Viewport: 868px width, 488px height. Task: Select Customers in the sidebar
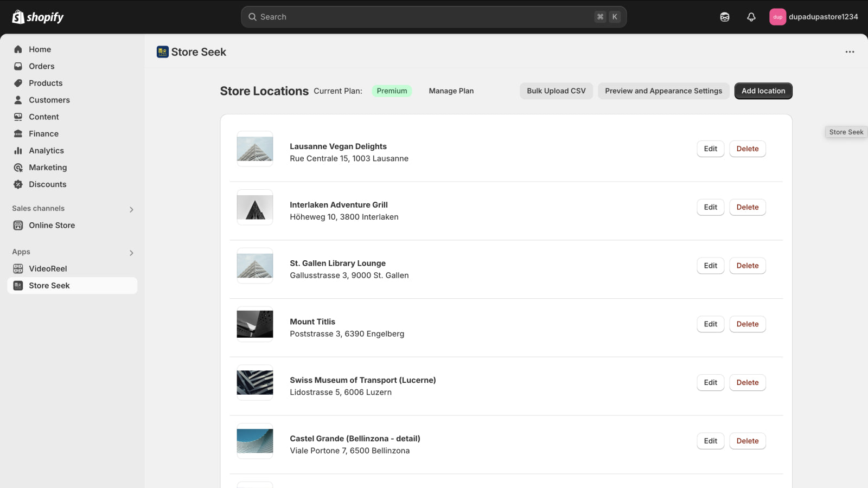coord(18,100)
